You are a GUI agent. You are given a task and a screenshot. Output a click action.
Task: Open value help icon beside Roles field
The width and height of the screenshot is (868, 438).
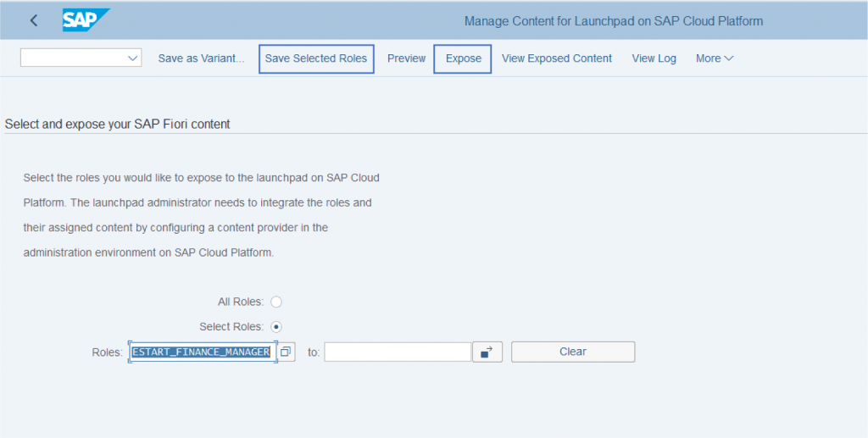click(286, 352)
